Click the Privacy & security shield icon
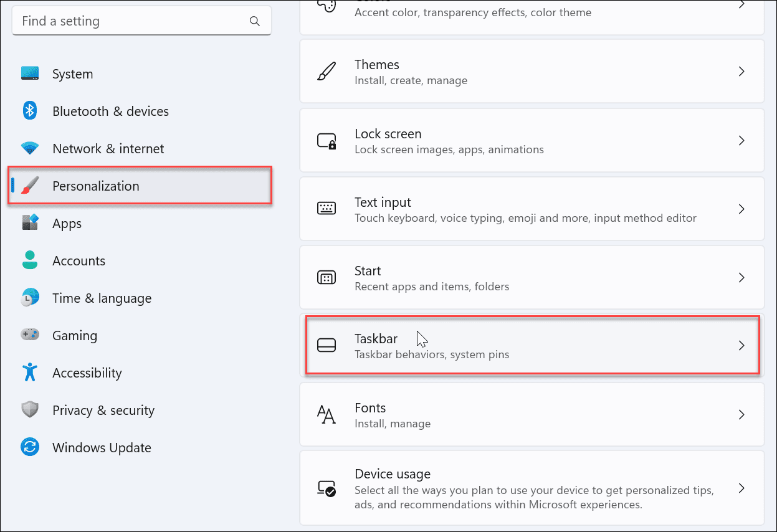 click(x=30, y=410)
